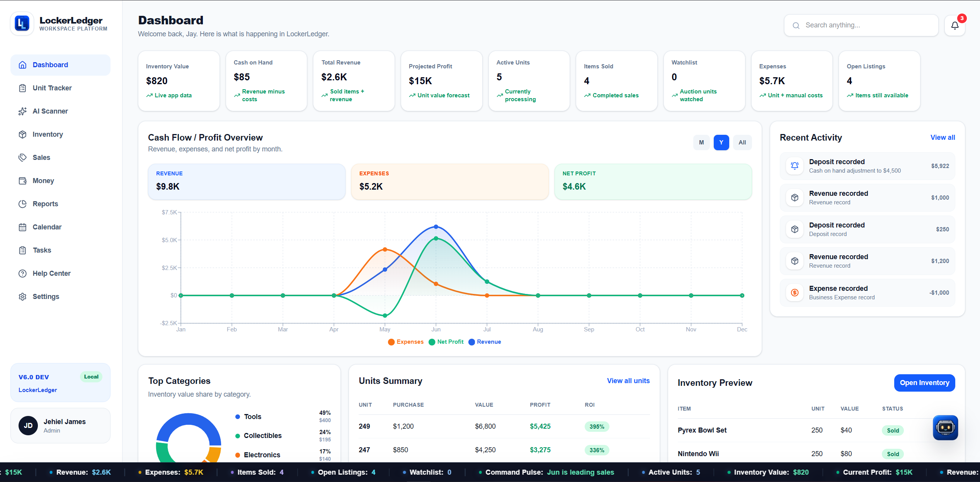Screen dimensions: 980x482
Task: Switch chart range to All
Action: (742, 143)
